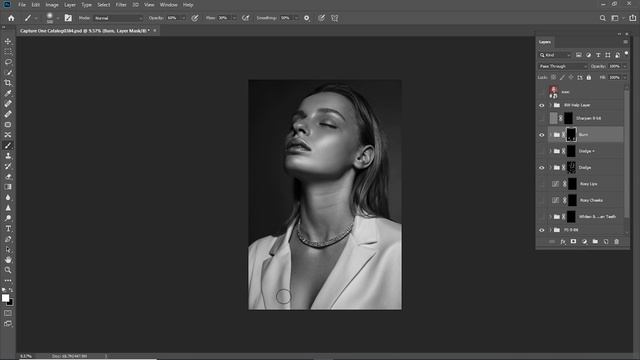The image size is (640, 360).
Task: Open the brush Opacity dropdown arrow
Action: coord(183,18)
